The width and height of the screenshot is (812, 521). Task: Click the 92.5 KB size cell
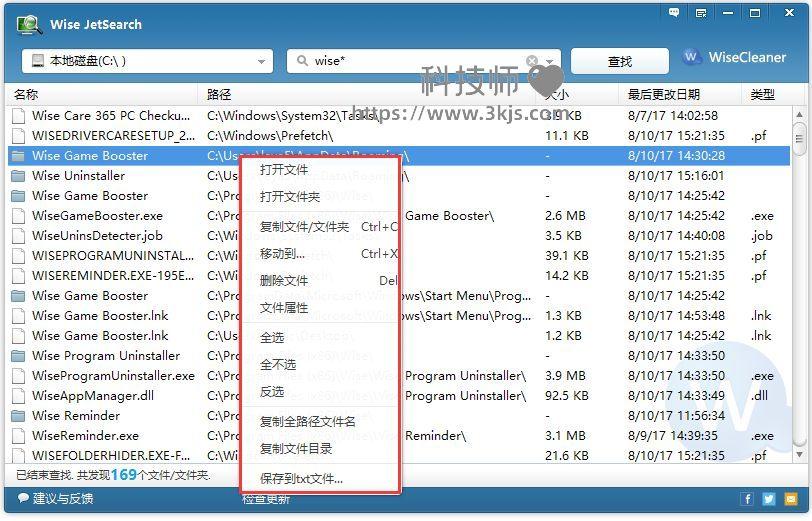click(x=567, y=396)
